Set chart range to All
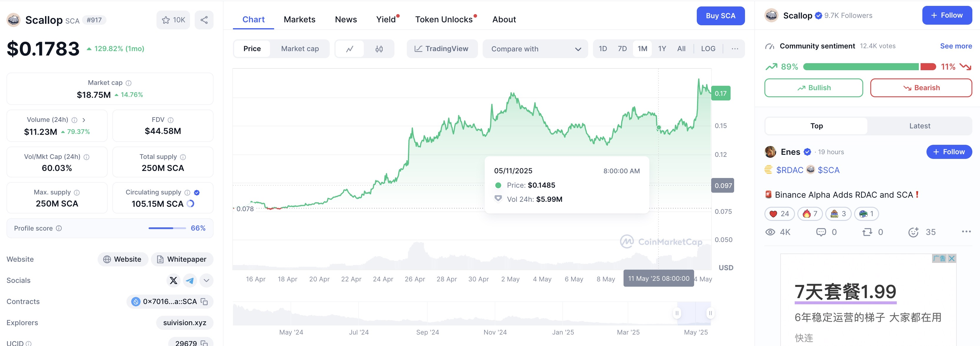The height and width of the screenshot is (346, 980). [x=681, y=49]
